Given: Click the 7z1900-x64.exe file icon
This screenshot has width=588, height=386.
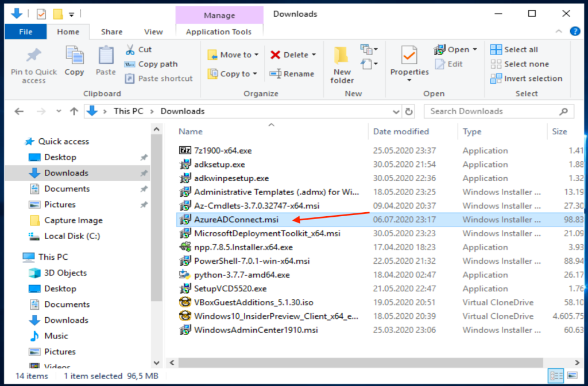Looking at the screenshot, I should point(185,150).
